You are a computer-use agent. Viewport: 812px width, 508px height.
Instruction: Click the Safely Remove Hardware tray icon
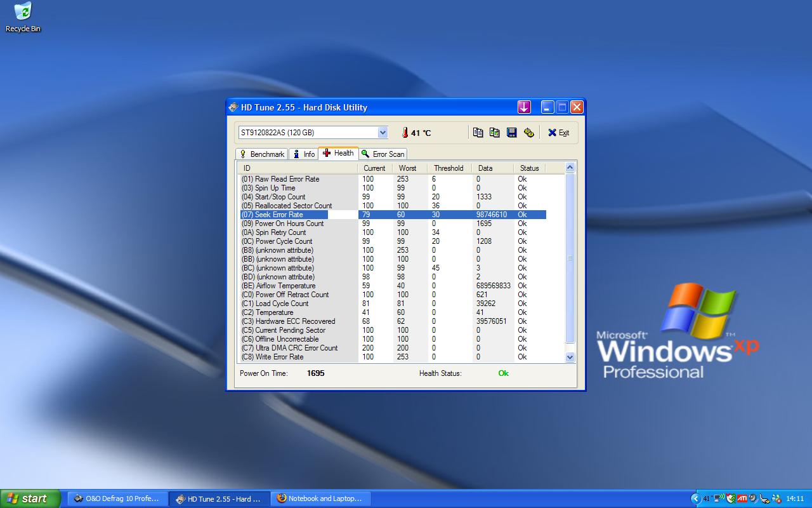[x=765, y=498]
